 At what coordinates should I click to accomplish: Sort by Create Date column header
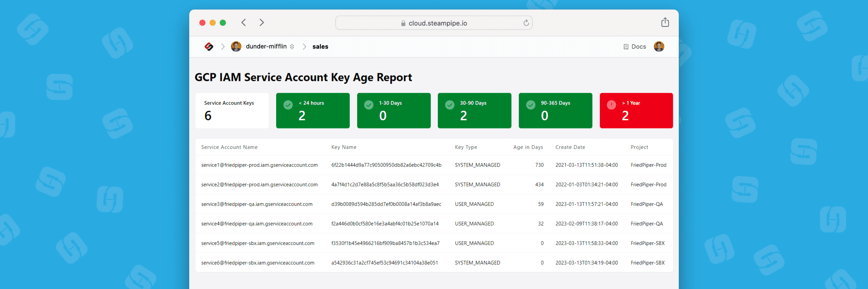570,147
